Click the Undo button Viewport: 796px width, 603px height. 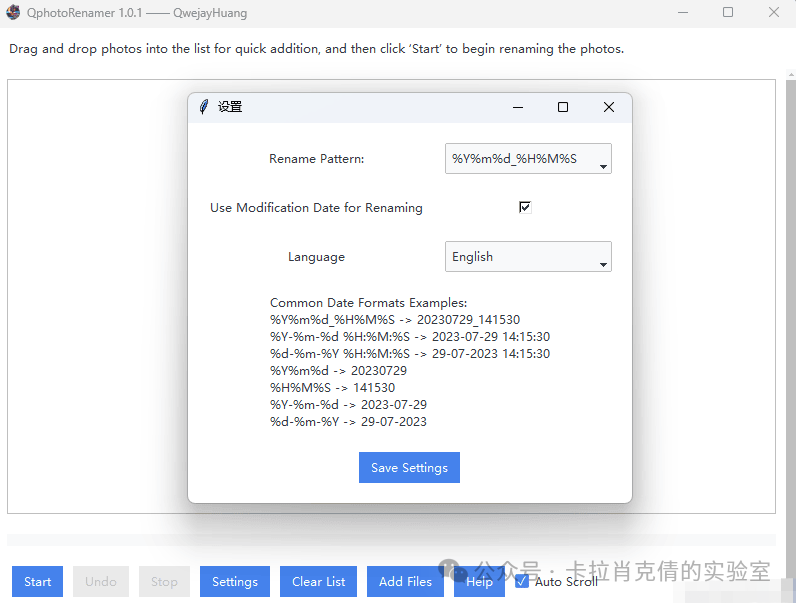coord(101,582)
